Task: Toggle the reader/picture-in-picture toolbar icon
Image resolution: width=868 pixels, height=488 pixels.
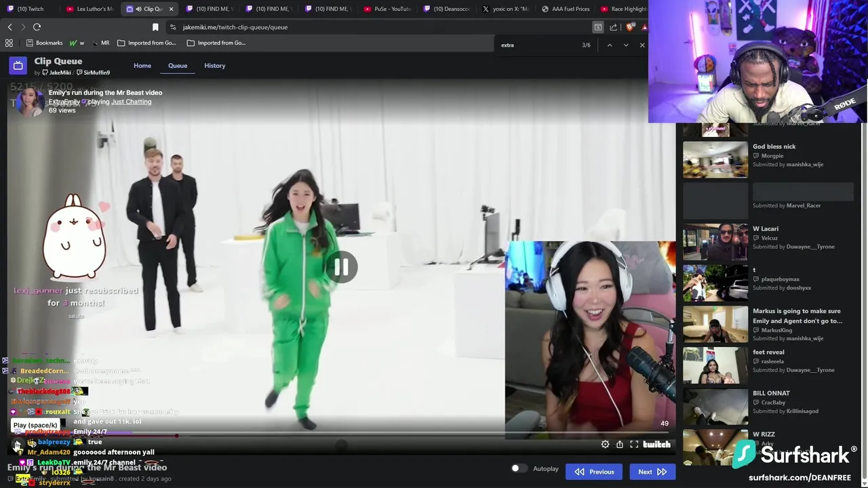Action: point(597,27)
